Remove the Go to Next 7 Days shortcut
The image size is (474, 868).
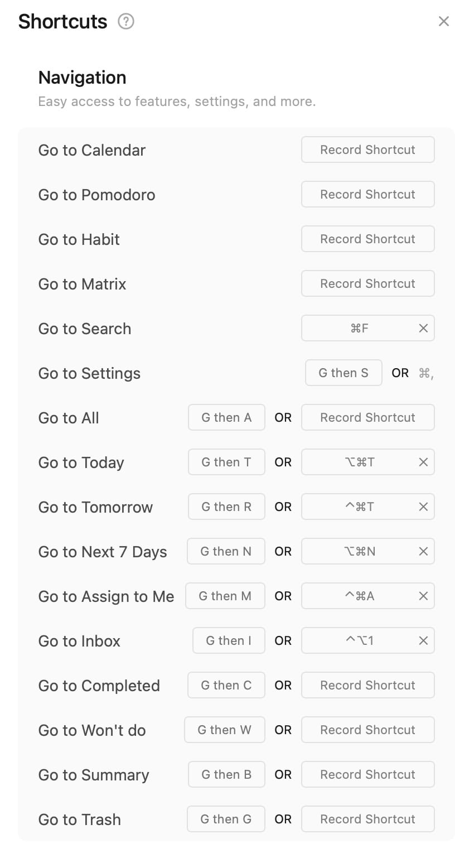(x=423, y=552)
